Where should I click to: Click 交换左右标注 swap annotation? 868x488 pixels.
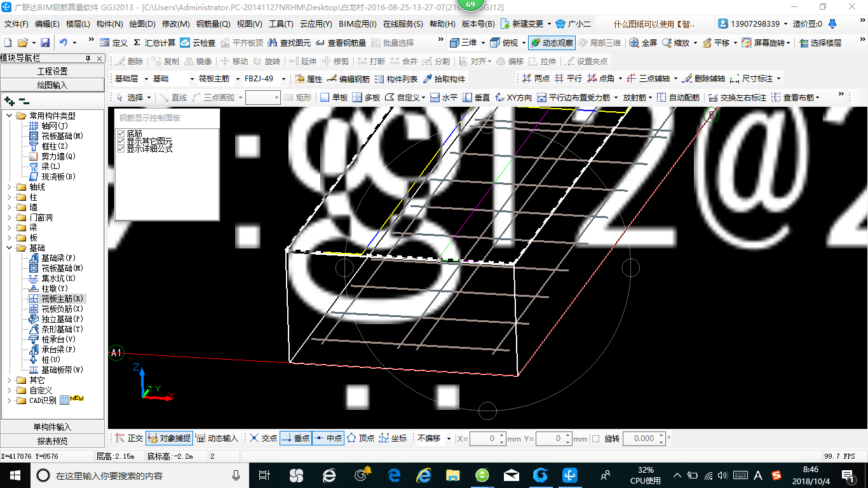[x=737, y=97]
